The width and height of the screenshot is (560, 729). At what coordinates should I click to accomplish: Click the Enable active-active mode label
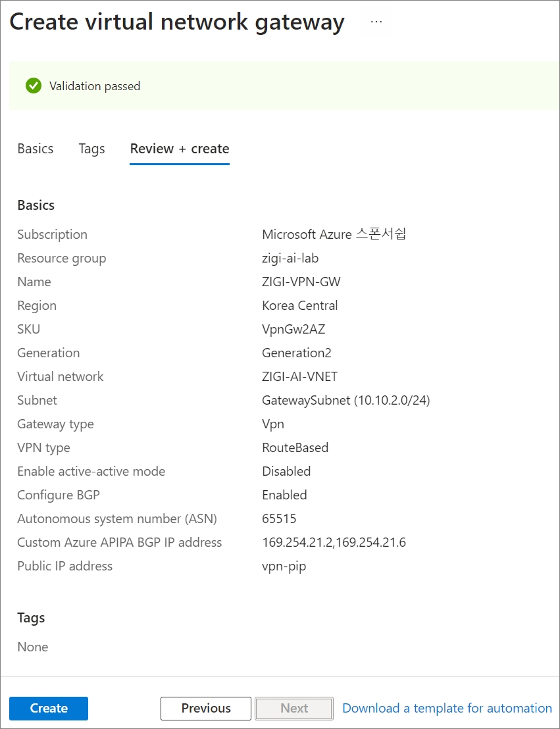click(91, 472)
